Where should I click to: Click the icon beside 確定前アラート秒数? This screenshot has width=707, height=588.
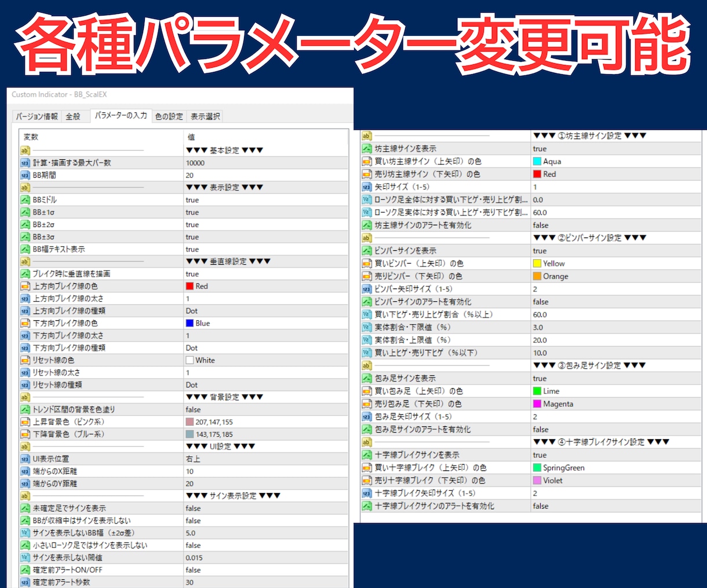coord(25,582)
